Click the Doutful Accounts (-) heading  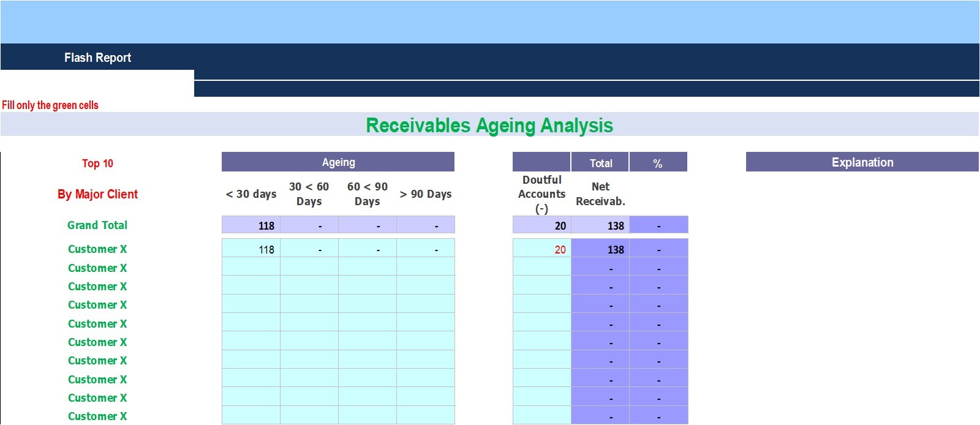coord(541,194)
